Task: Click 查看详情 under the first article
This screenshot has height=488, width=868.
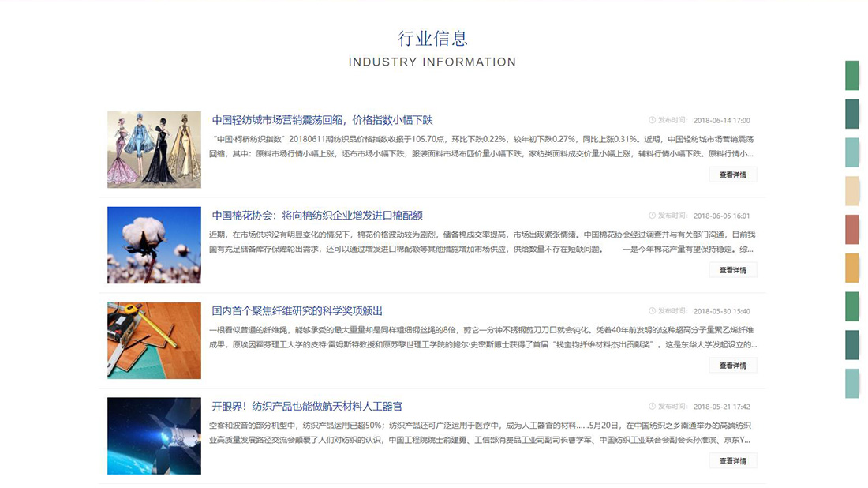Action: click(x=734, y=174)
